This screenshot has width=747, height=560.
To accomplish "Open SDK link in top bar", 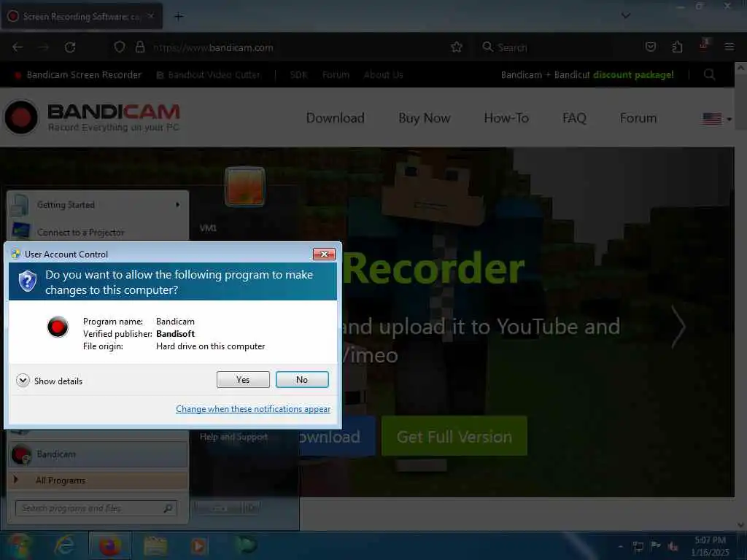I will 298,75.
